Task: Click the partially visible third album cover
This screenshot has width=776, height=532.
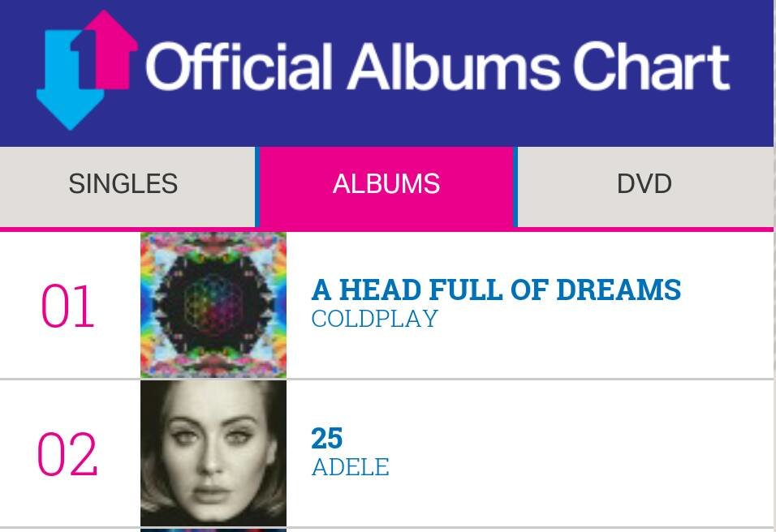Action: pos(213,530)
